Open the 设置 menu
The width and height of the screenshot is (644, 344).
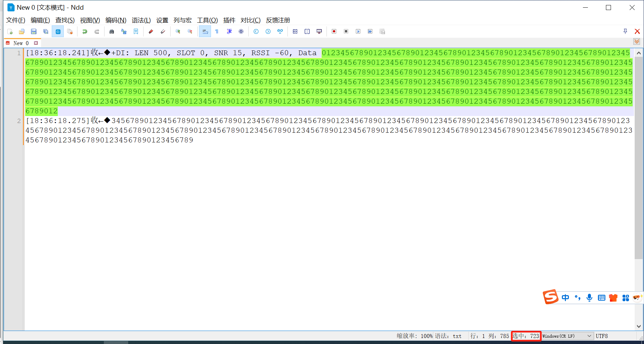point(162,20)
